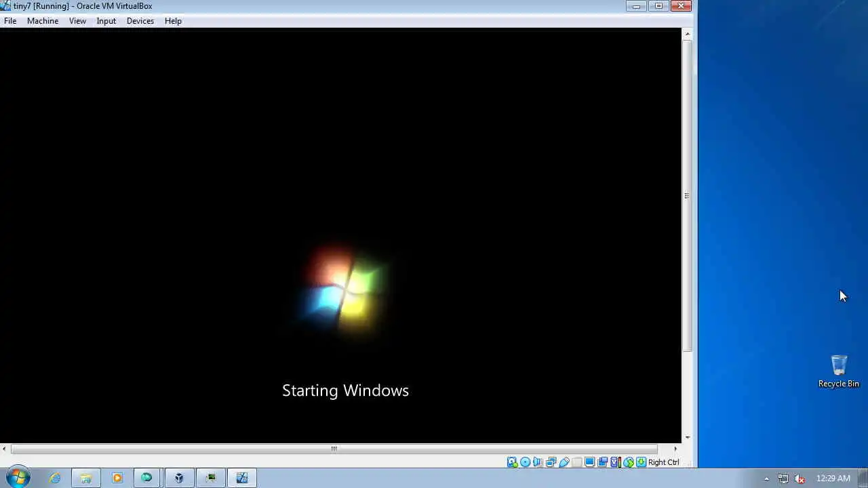Click the network tray icon

pos(783,479)
